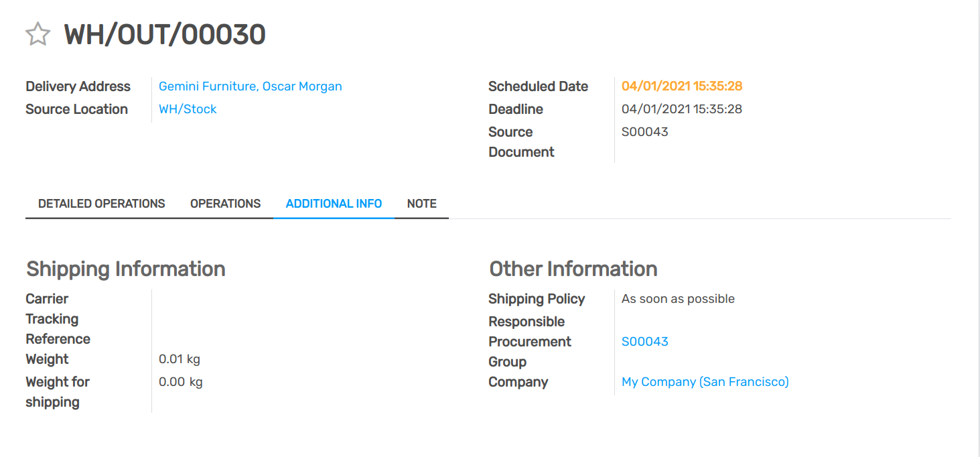This screenshot has height=457, width=980.
Task: Click the Weight for shipping value
Action: pyautogui.click(x=181, y=381)
